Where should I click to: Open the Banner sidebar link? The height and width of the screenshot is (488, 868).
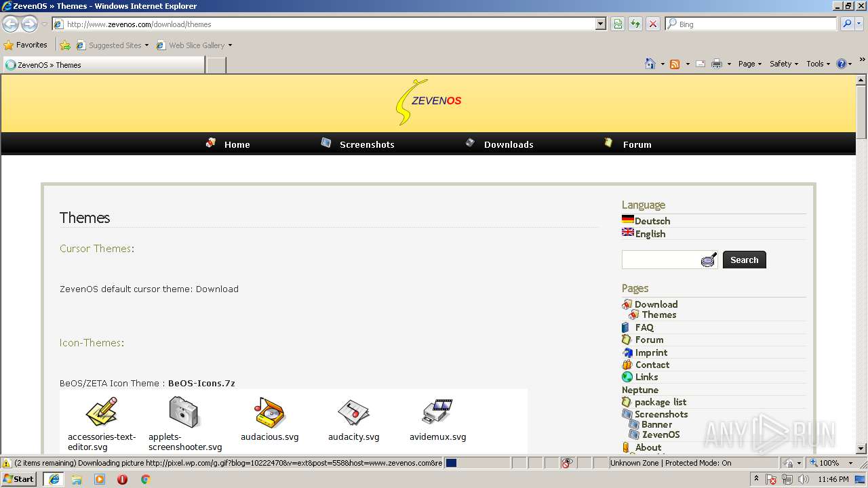(656, 424)
